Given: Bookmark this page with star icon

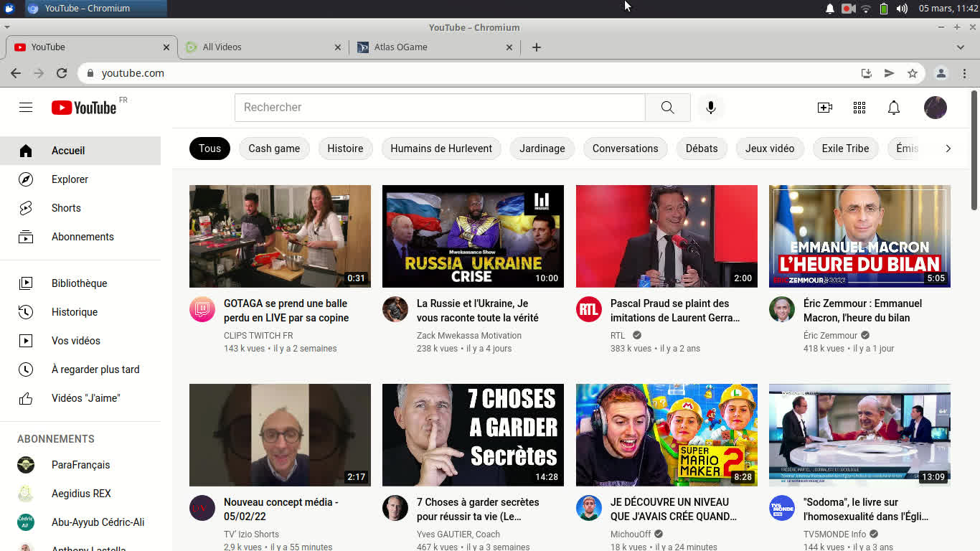Looking at the screenshot, I should pos(913,73).
